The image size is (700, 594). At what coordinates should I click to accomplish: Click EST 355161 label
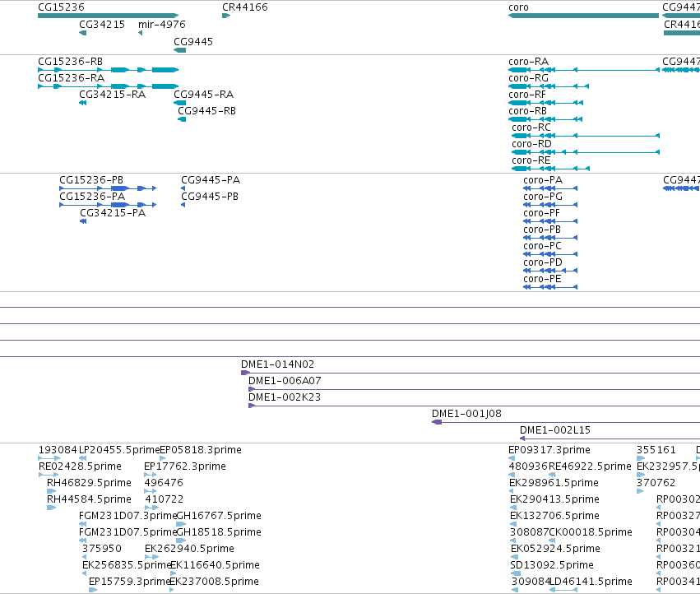click(656, 450)
